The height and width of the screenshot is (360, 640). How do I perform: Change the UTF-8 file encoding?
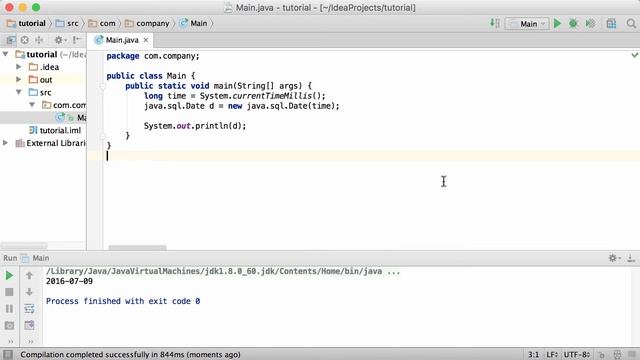(577, 355)
